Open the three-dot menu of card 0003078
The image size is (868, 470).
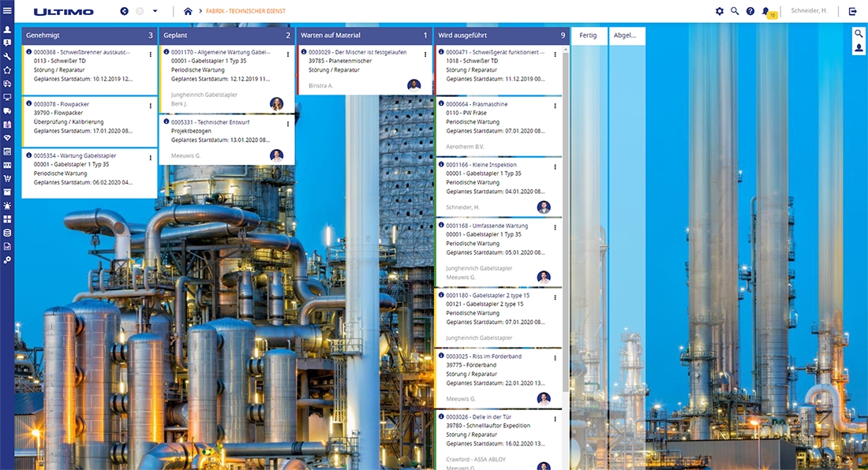click(x=150, y=106)
